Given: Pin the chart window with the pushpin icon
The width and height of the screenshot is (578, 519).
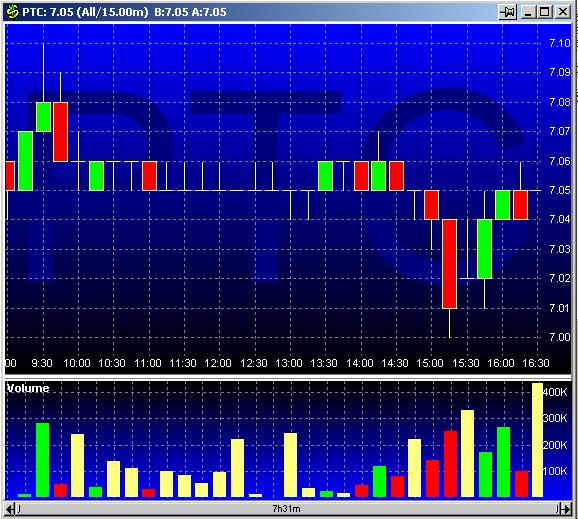Looking at the screenshot, I should [508, 12].
